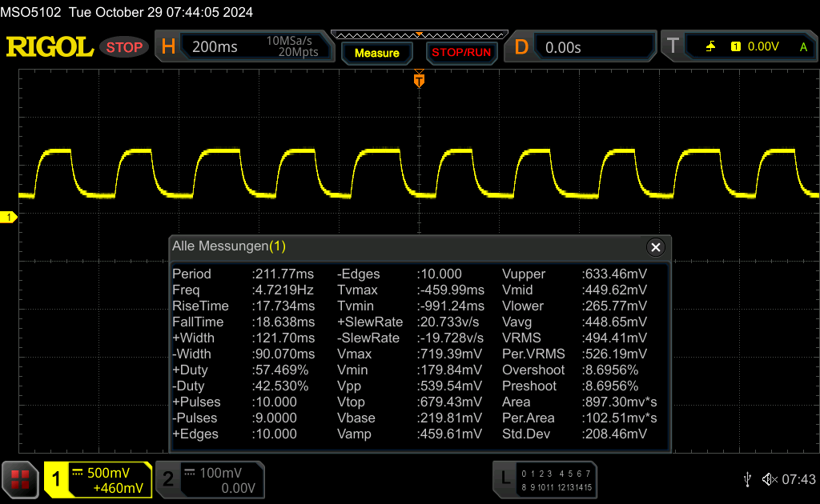Open the 200ms horizontal timebase setting

pos(215,47)
